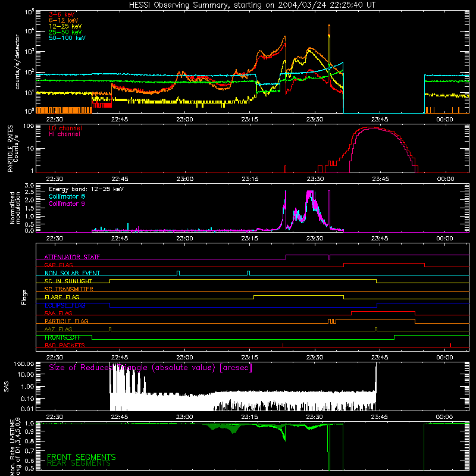Click the LO channel legend label

65,128
